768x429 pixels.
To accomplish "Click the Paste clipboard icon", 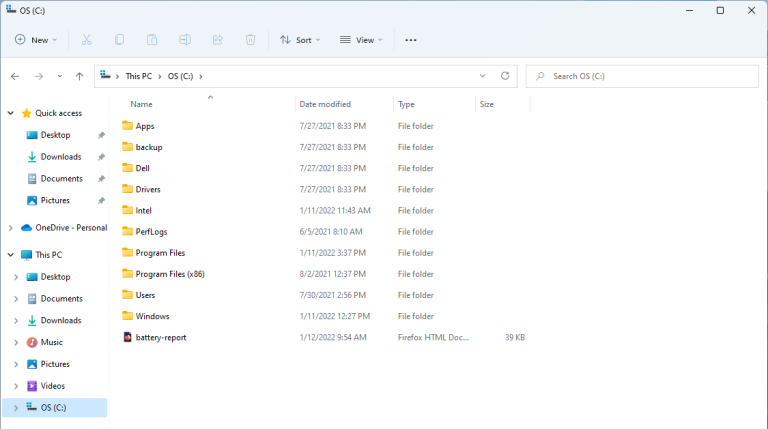I will tap(152, 40).
